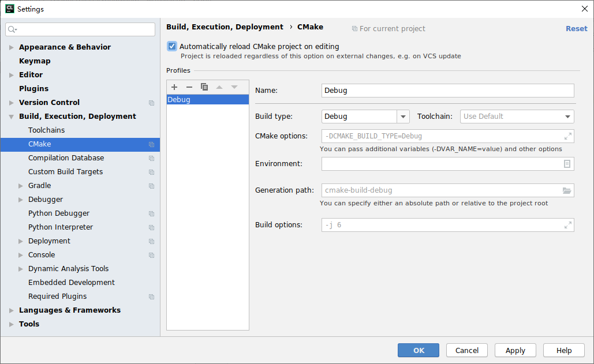Click the profile Name input field
The height and width of the screenshot is (364, 594).
447,90
